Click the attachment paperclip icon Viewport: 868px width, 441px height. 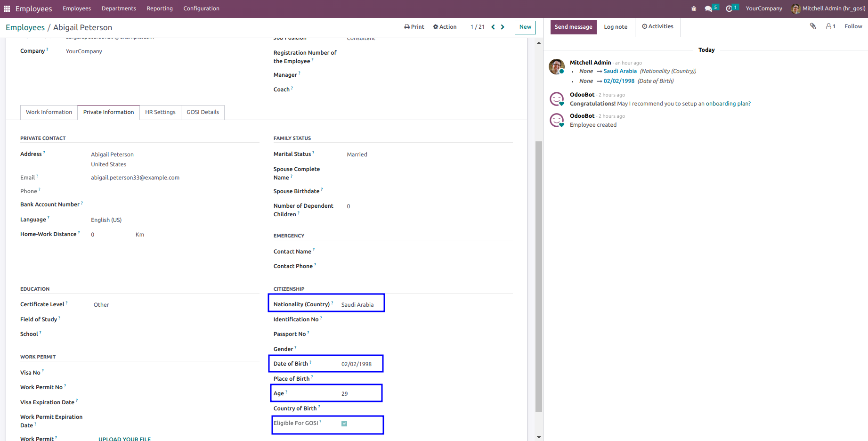813,26
